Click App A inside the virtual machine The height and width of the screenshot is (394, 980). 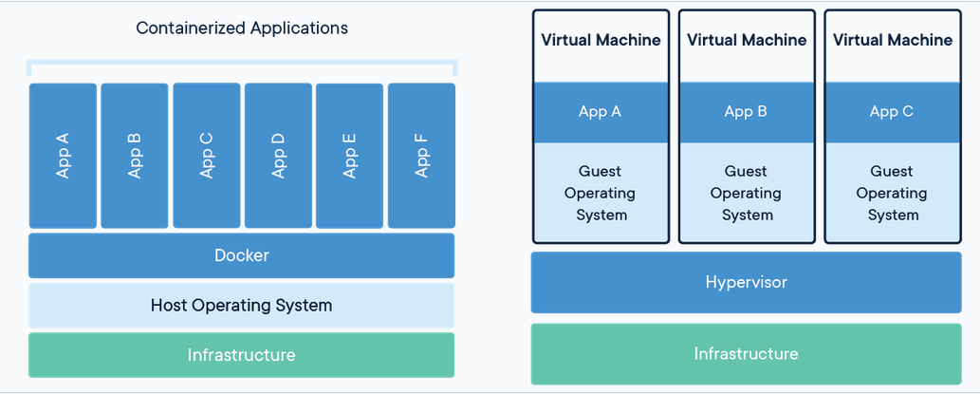coord(601,112)
